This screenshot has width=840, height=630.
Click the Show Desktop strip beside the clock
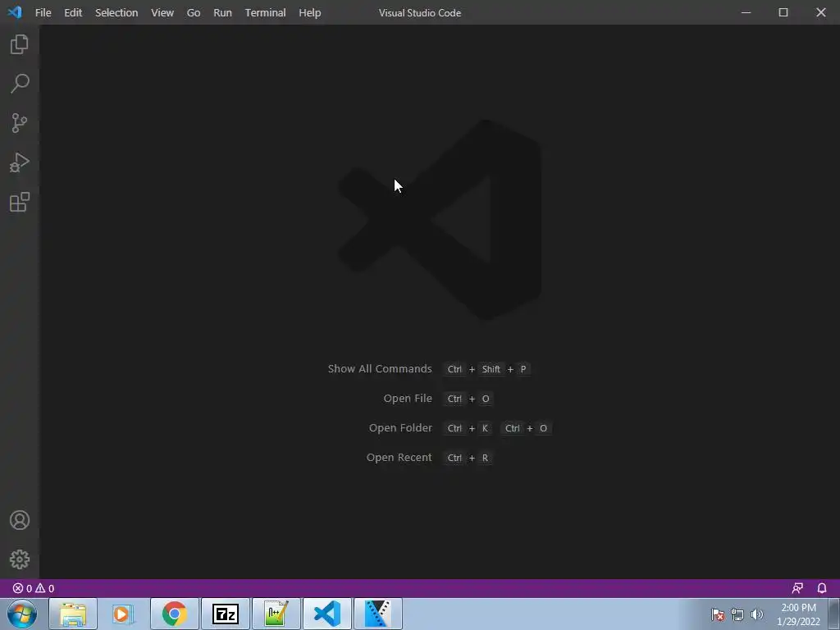834,614
